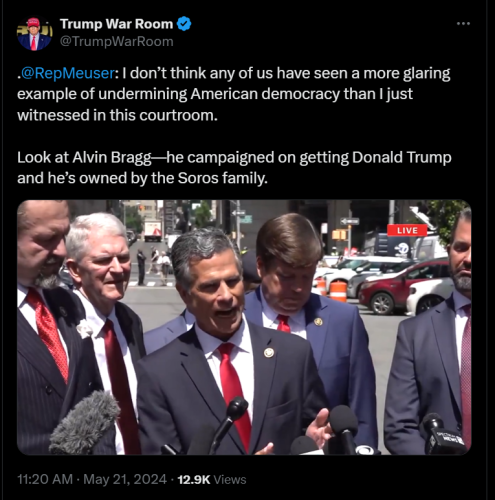Open the 12.9K Views count

tap(212, 479)
